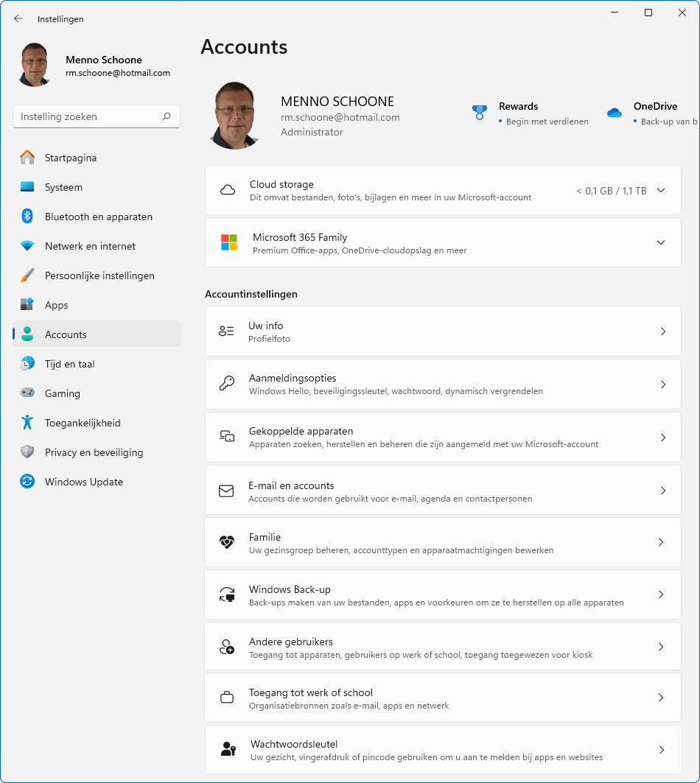The height and width of the screenshot is (783, 700).
Task: Click the Toegankelijkheid person icon
Action: [x=27, y=423]
